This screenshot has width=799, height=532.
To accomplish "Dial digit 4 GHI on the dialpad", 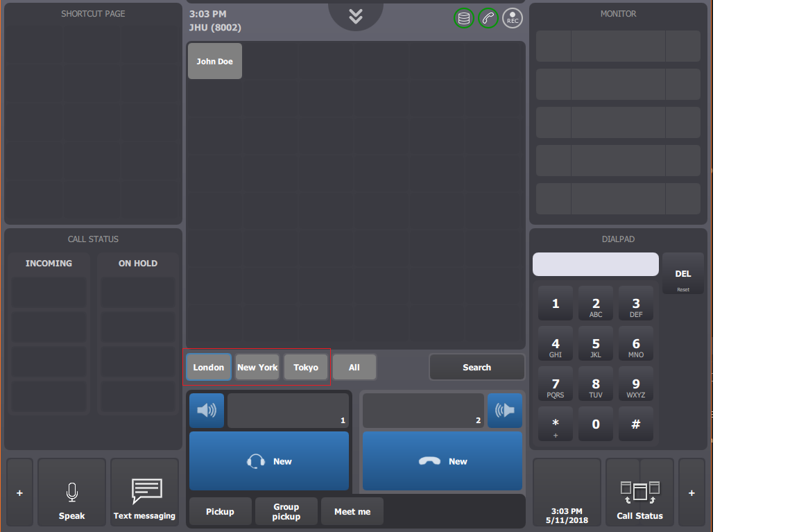I will [x=556, y=343].
